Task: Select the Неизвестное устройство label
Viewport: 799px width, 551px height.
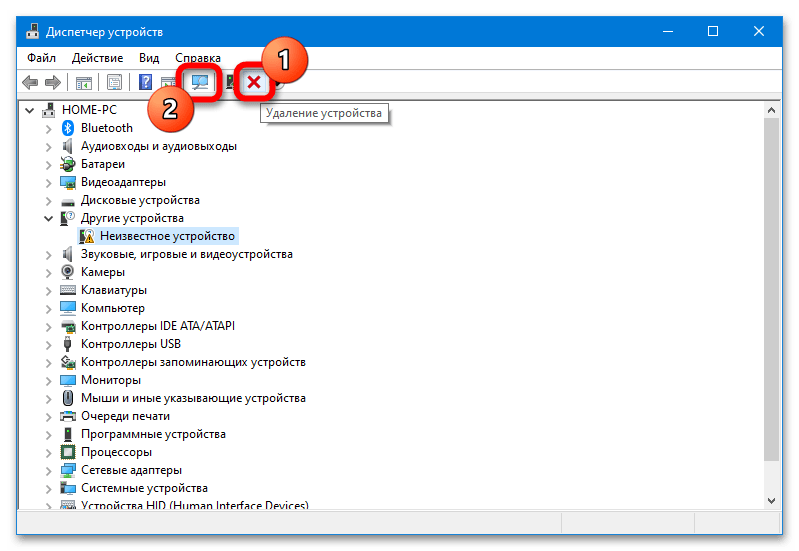Action: 167,236
